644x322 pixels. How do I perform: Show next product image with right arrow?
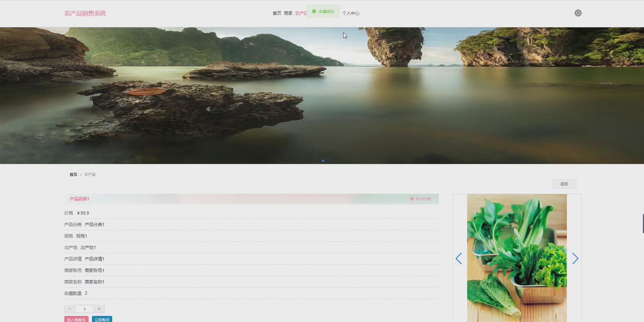click(x=575, y=259)
